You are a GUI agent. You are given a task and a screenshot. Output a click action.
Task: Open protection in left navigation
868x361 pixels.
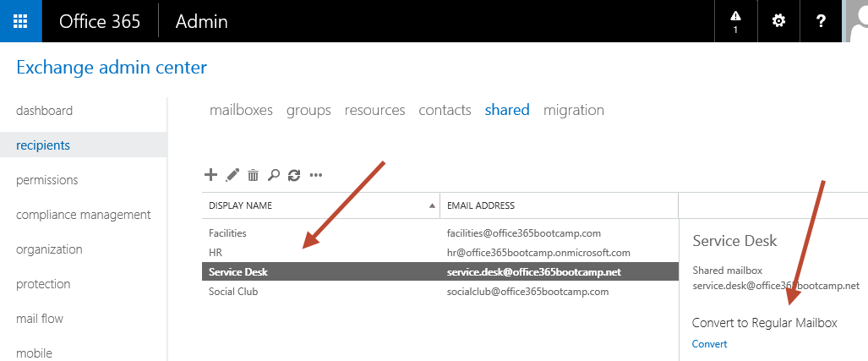click(43, 284)
